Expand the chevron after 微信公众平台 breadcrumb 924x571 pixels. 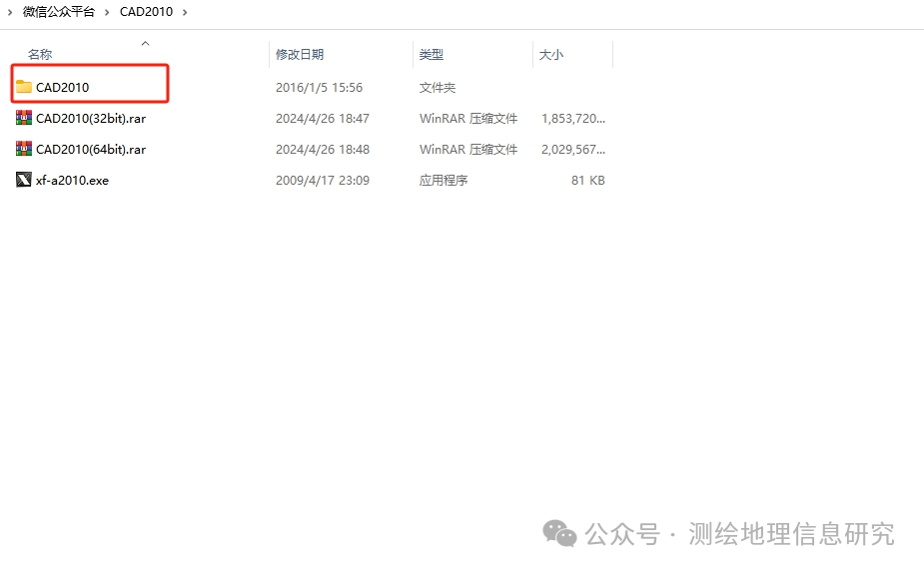click(107, 12)
